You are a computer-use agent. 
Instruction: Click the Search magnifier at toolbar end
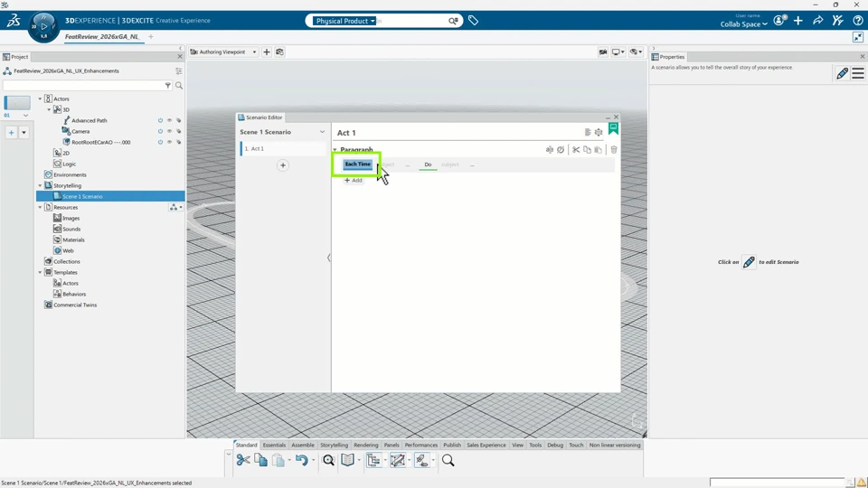(448, 460)
